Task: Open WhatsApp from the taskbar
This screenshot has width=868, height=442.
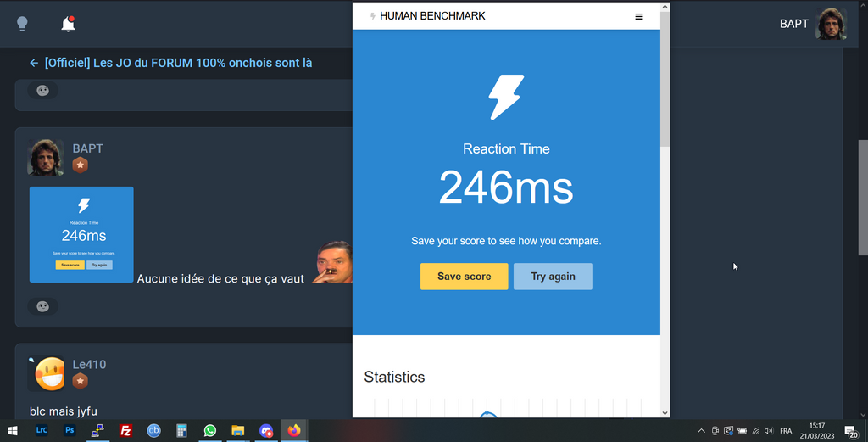Action: point(210,430)
